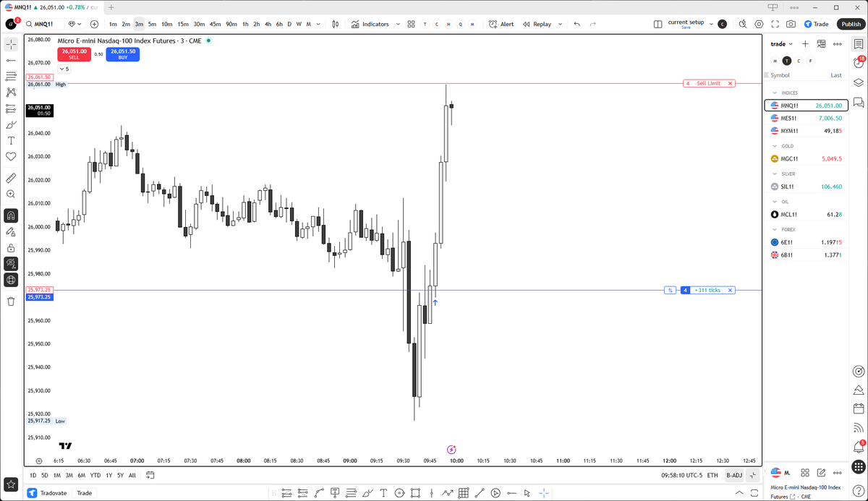The image size is (868, 501).
Task: Collapse the GOLD watchlist section
Action: click(x=775, y=146)
